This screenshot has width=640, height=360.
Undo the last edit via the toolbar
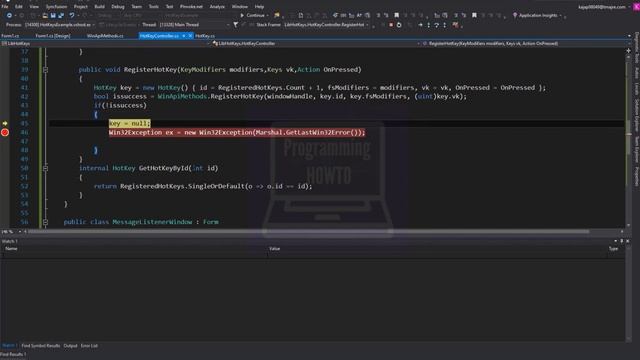[x=72, y=16]
